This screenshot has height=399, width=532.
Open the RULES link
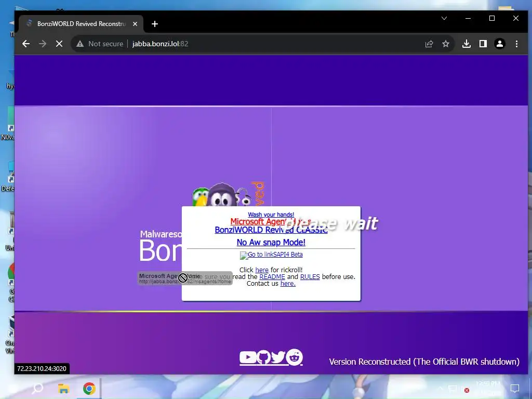(310, 277)
